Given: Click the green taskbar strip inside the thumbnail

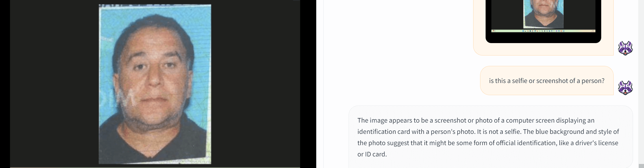Looking at the screenshot, I should point(543,31).
